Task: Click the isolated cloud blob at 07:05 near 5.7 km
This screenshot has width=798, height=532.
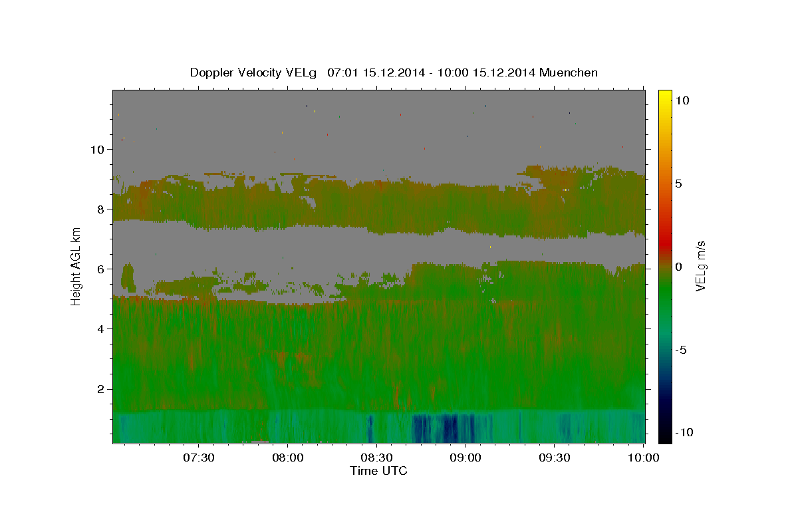Action: [128, 278]
